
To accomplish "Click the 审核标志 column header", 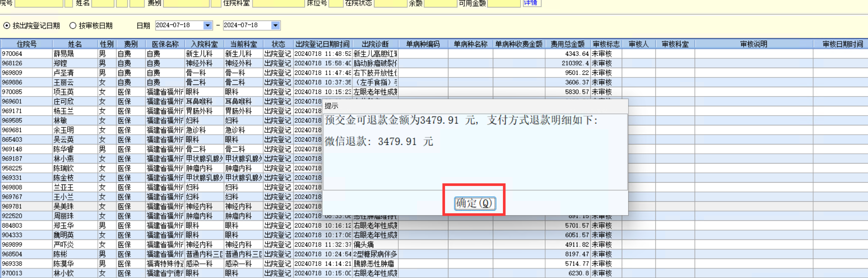I will (606, 44).
